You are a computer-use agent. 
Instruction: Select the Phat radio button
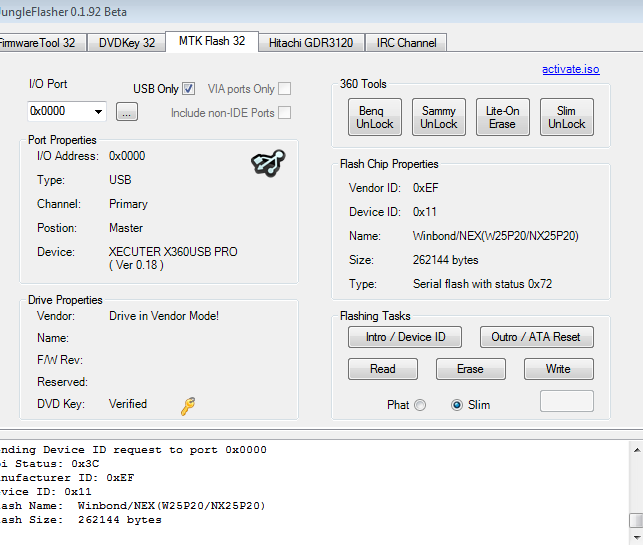click(x=420, y=405)
